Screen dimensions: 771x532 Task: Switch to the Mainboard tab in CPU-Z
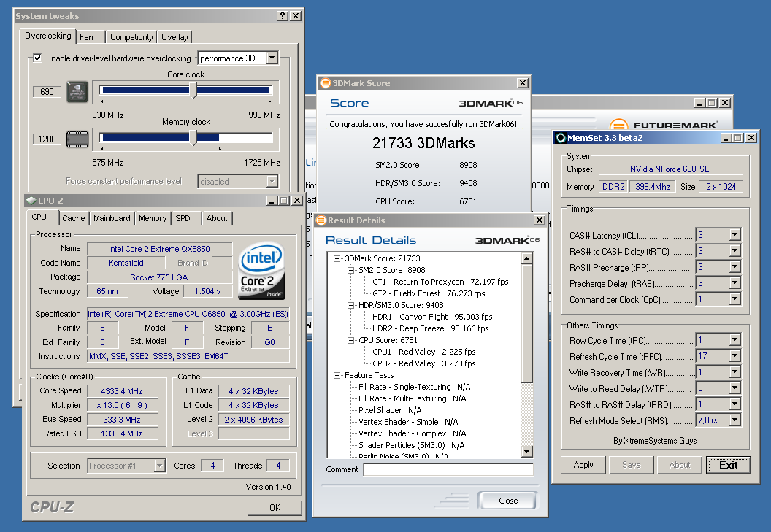pyautogui.click(x=112, y=218)
